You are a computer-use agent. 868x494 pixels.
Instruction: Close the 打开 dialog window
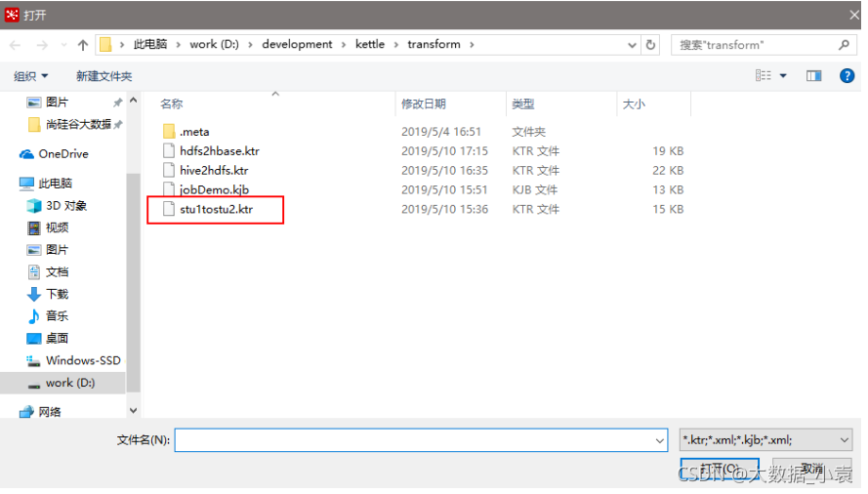click(853, 15)
